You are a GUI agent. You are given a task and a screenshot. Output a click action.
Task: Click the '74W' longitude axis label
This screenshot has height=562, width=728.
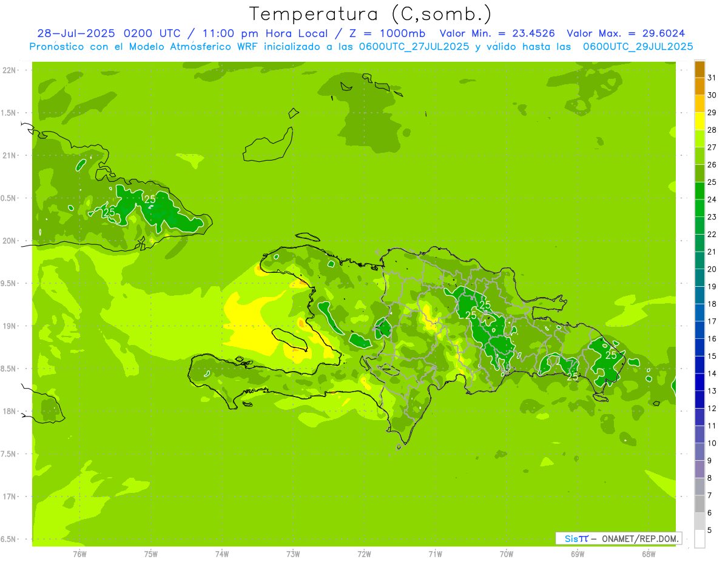[x=221, y=554]
